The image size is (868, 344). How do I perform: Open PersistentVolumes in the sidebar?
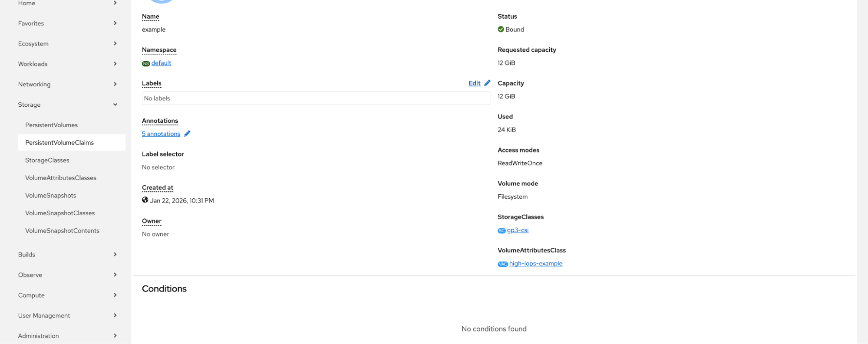[51, 125]
